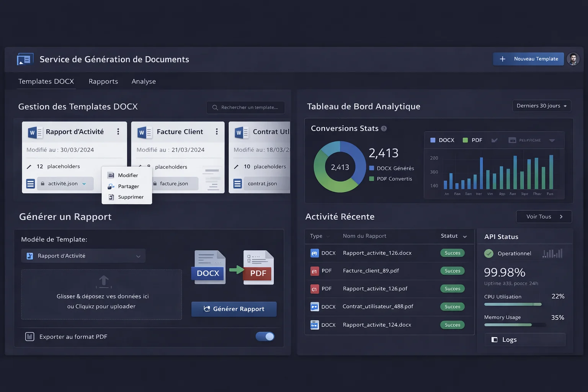Screen dimensions: 588x392
Task: Toggle the DOCX series in chart legend
Action: [x=442, y=140]
